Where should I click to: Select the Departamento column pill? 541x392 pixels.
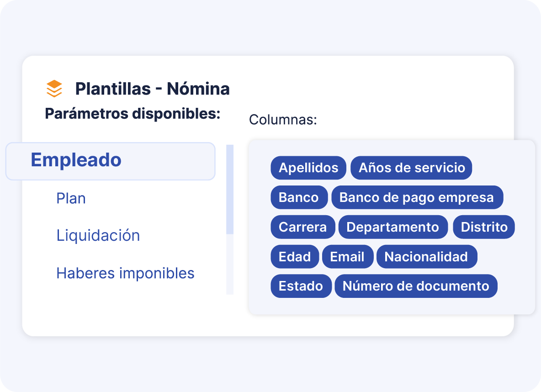(x=393, y=227)
